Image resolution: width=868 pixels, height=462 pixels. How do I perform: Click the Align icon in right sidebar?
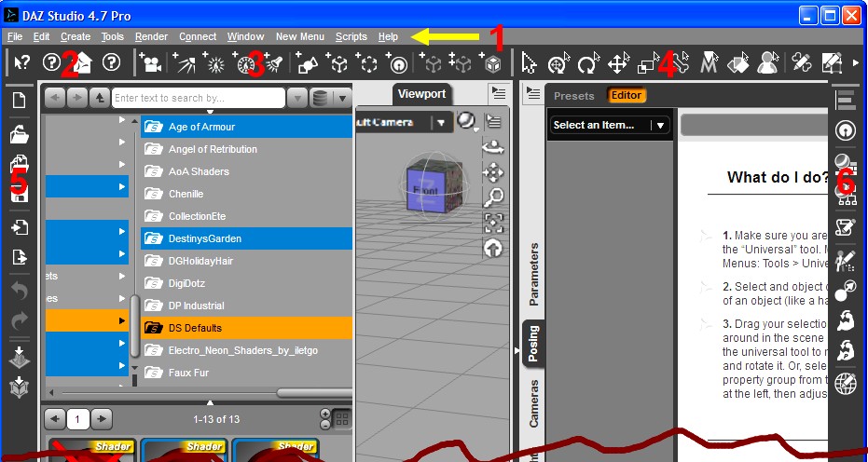[845, 101]
